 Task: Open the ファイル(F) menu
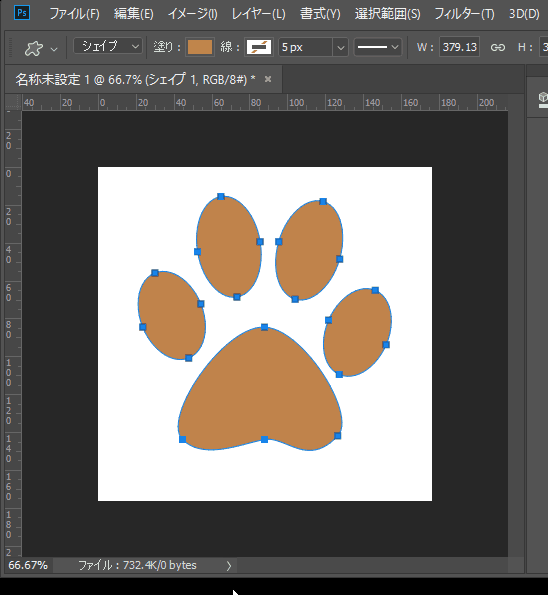tap(74, 14)
